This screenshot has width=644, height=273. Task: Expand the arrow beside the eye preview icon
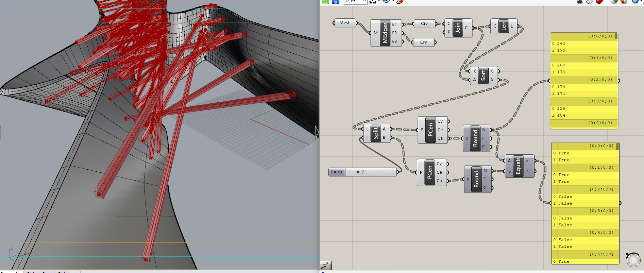pos(393,1)
